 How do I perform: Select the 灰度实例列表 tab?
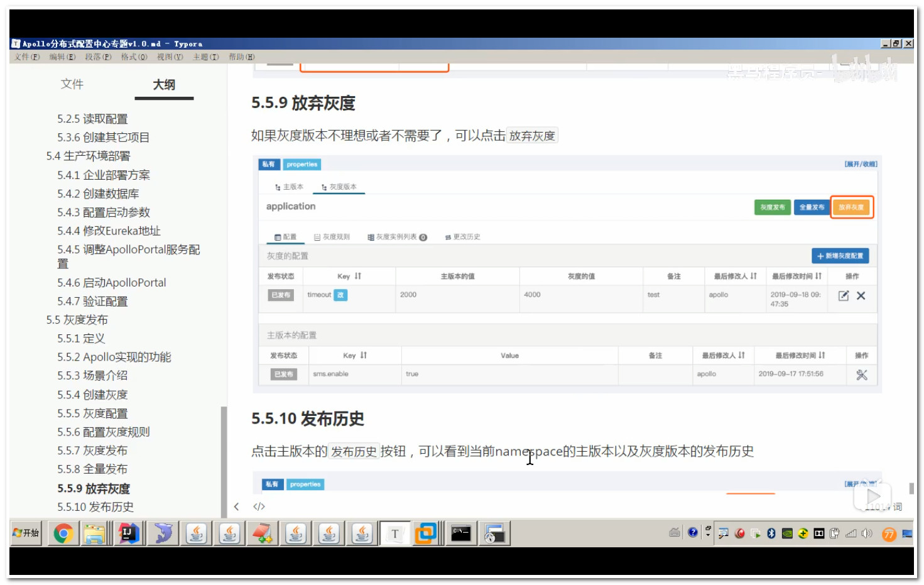[x=397, y=237]
